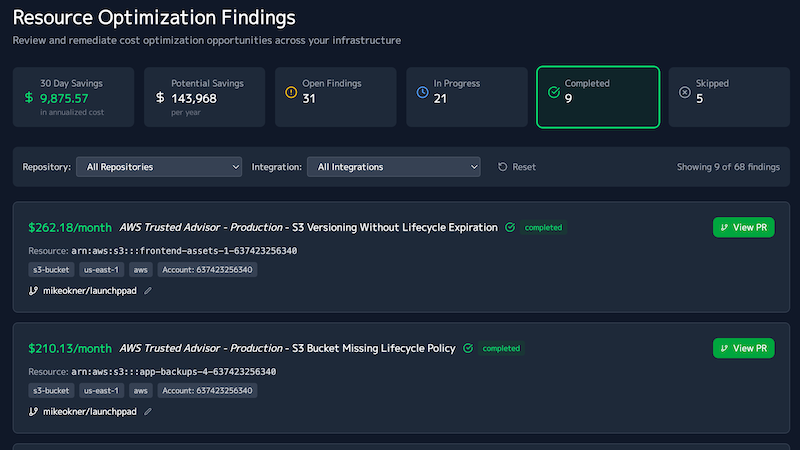The image size is (800, 450).
Task: Switch to the Skipped findings card
Action: pyautogui.click(x=728, y=97)
